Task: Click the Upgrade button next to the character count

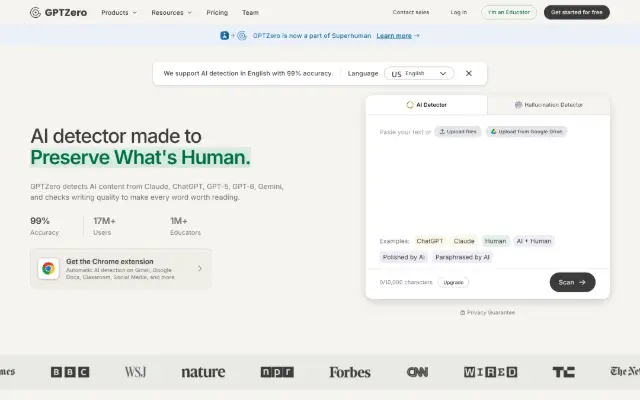Action: (x=453, y=282)
